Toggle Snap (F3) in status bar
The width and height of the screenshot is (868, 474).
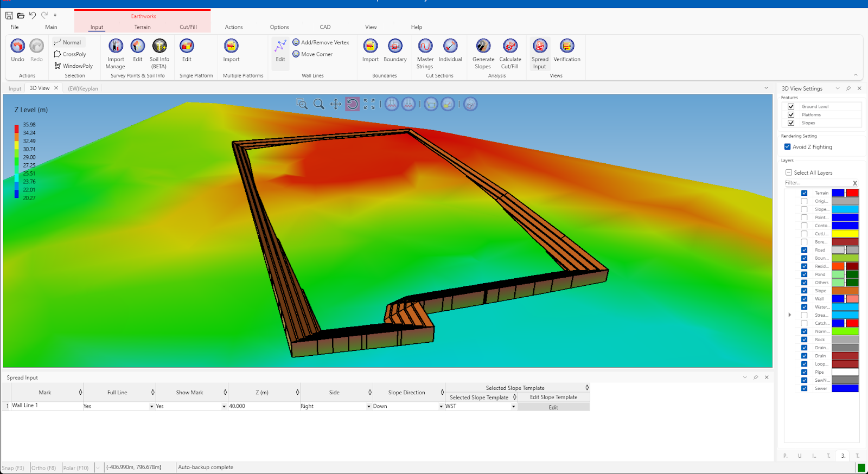pyautogui.click(x=13, y=467)
